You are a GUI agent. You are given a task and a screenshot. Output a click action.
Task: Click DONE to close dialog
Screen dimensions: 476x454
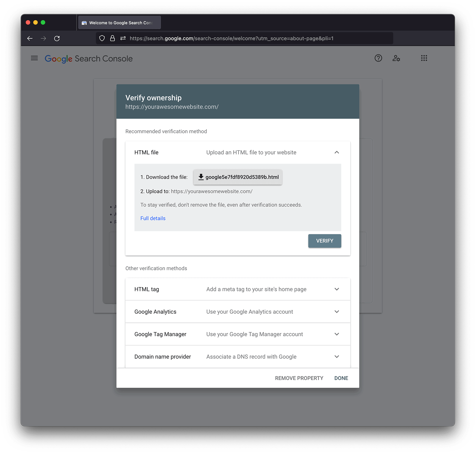341,378
